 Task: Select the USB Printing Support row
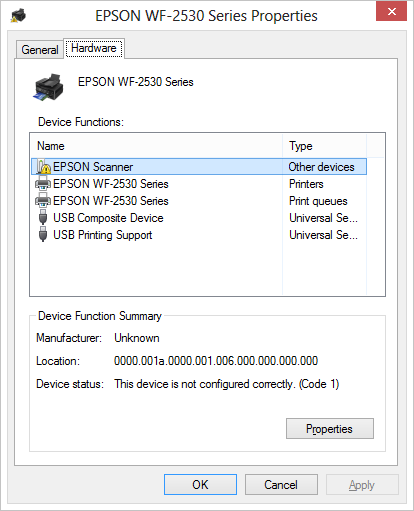(199, 235)
